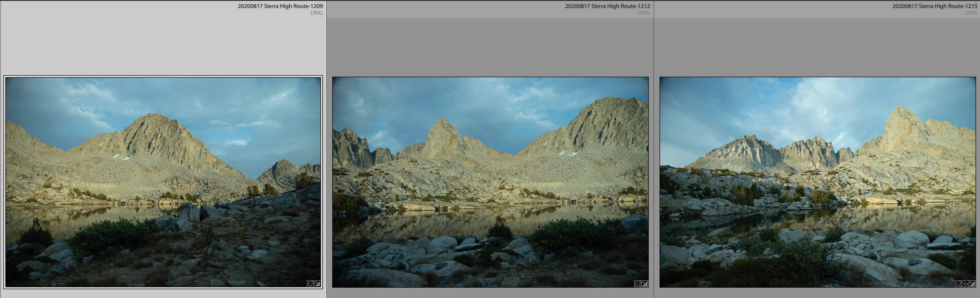Open develop adjustments badge on photo 1212
The width and height of the screenshot is (980, 298).
tap(645, 283)
